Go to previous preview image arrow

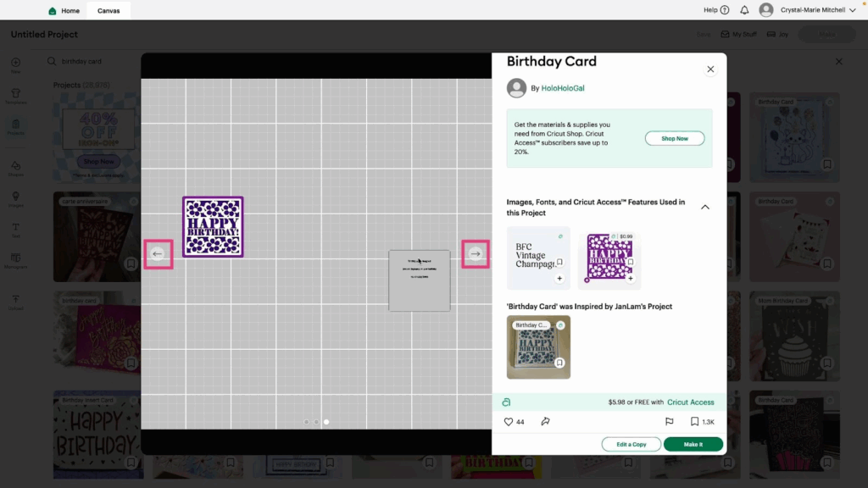pyautogui.click(x=158, y=254)
